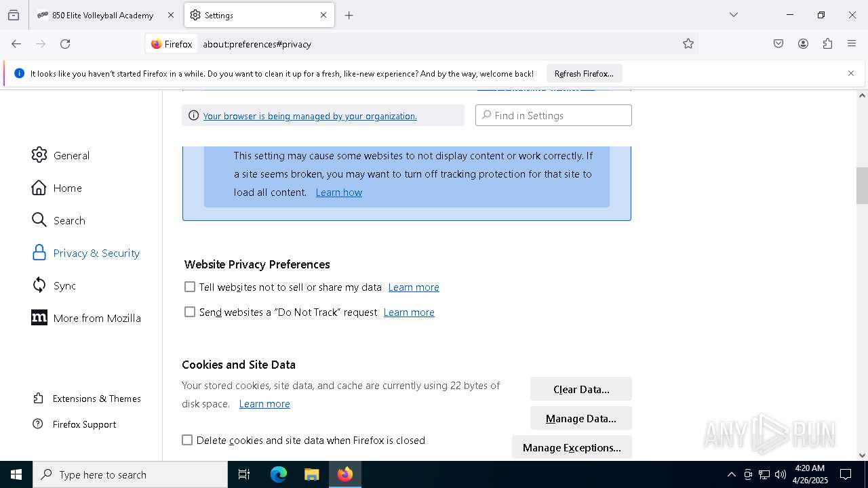868x488 pixels.
Task: Click the Manage Exceptions button
Action: tap(572, 447)
